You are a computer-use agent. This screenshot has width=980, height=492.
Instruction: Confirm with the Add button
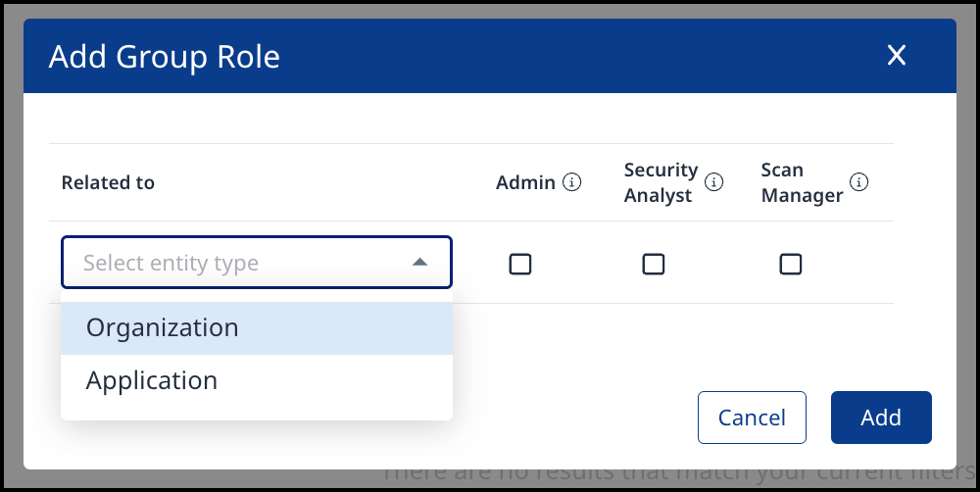pyautogui.click(x=880, y=418)
